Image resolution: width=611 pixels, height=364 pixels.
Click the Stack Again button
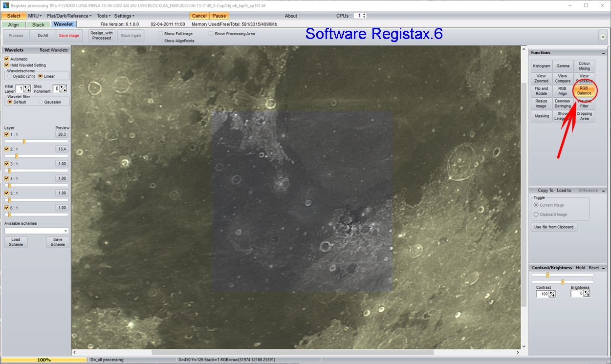click(x=131, y=36)
